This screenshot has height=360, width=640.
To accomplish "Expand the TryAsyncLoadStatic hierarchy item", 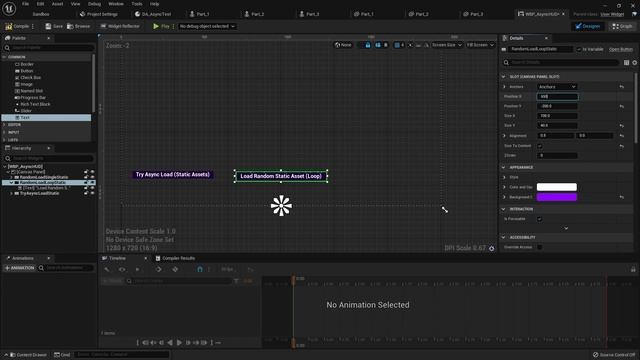I will click(11, 193).
